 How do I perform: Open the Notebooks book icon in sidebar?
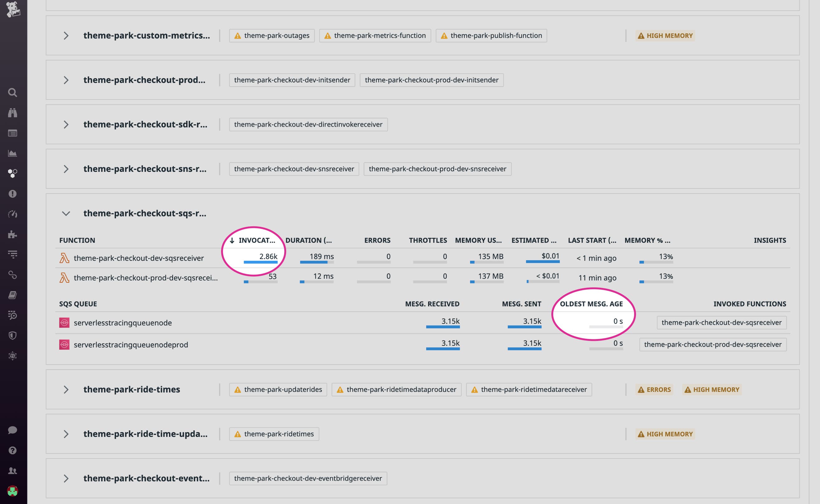(13, 295)
